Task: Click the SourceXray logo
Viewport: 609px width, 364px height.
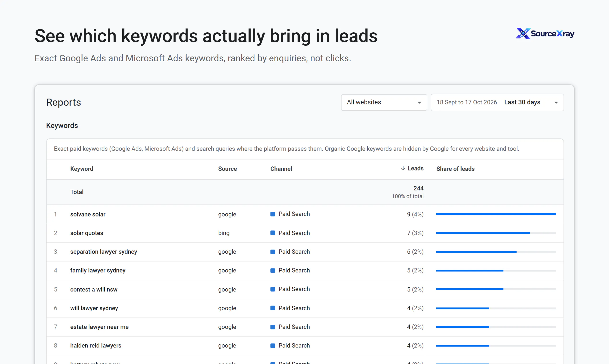Action: coord(545,34)
